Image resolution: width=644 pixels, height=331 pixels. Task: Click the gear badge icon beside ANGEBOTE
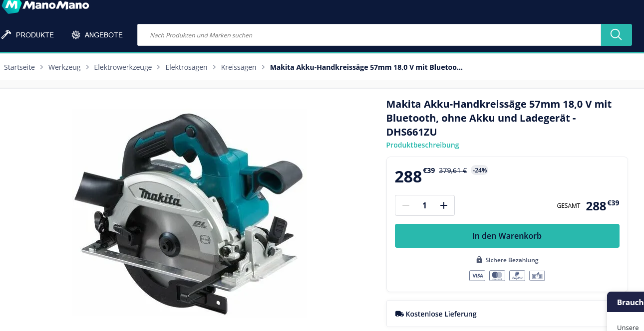coord(76,35)
